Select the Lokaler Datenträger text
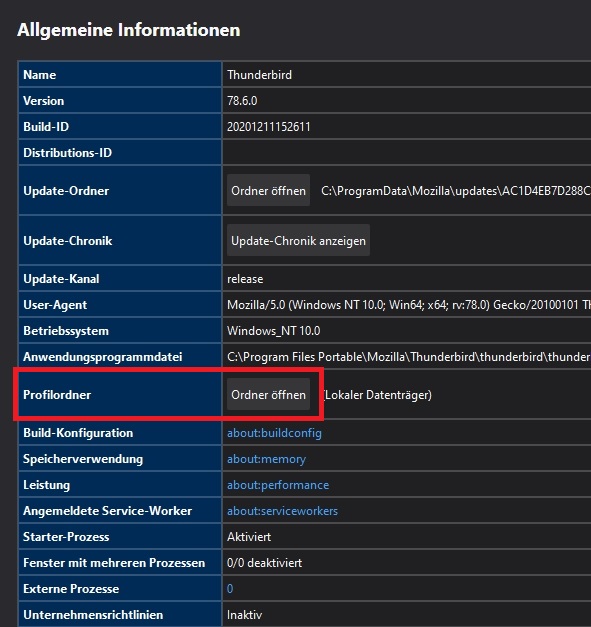 click(378, 395)
